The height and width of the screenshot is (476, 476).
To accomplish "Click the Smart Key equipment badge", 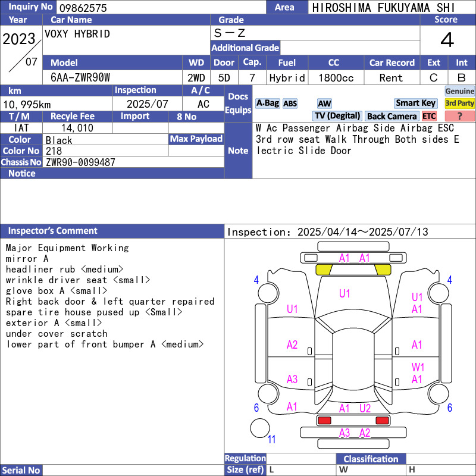I will (x=415, y=103).
